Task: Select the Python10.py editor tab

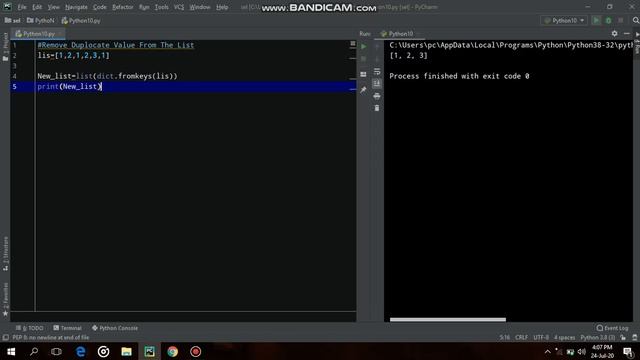Action: (x=38, y=34)
